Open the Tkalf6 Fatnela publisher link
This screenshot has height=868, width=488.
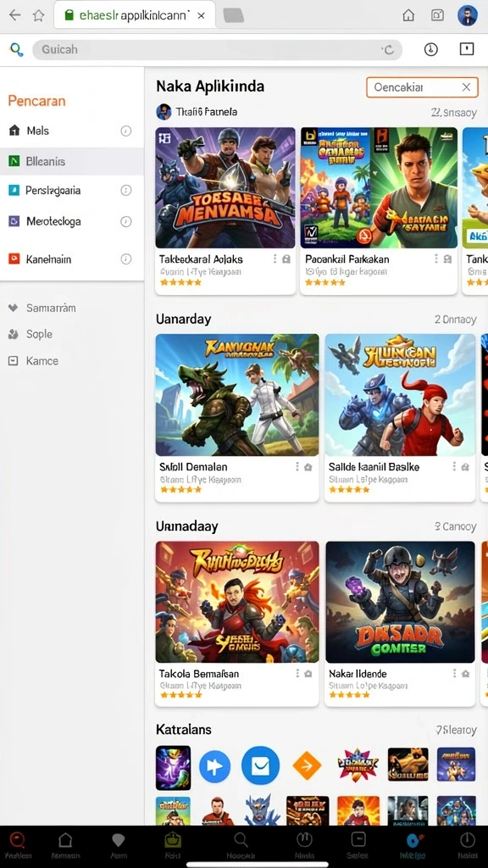pos(197,112)
